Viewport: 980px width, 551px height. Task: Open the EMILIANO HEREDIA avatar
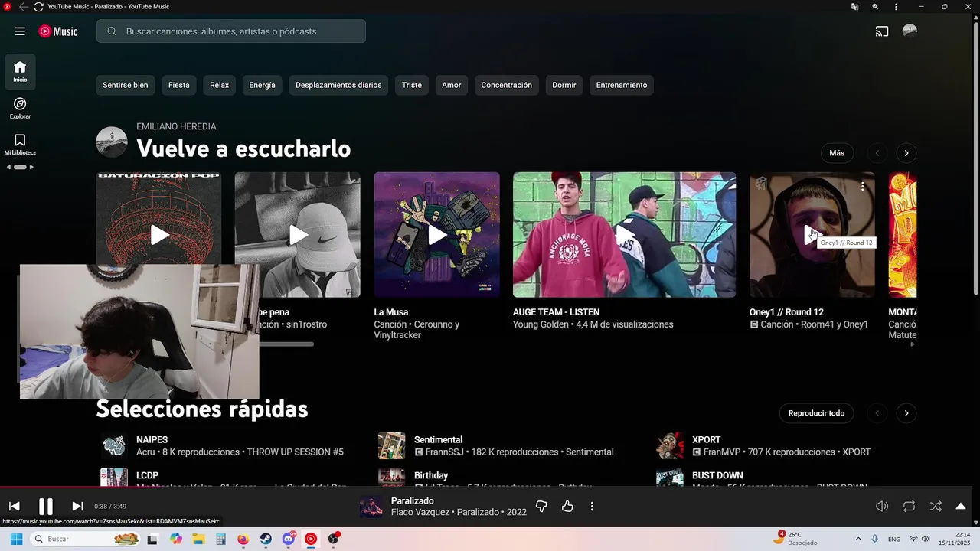coord(112,142)
